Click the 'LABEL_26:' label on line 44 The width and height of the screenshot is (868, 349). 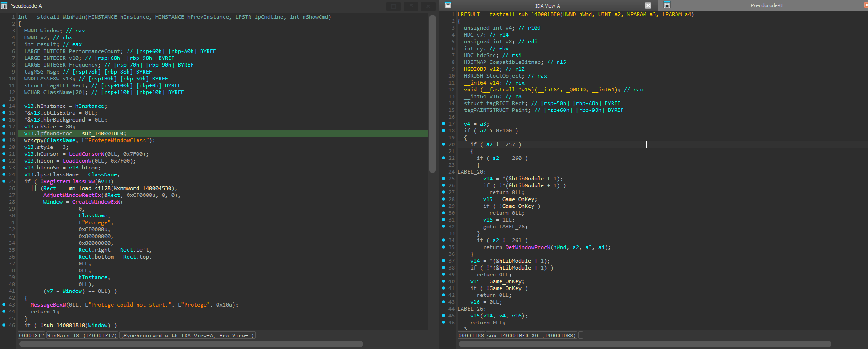pos(472,309)
